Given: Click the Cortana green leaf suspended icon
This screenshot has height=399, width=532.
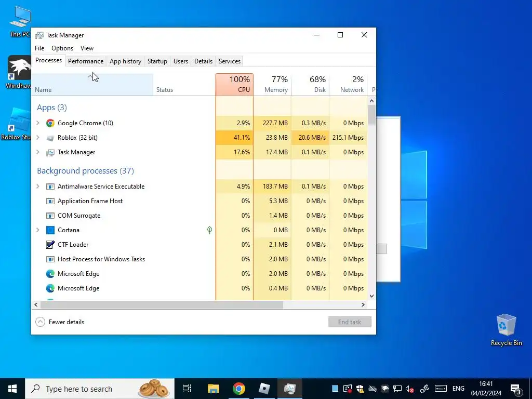Looking at the screenshot, I should coord(210,230).
